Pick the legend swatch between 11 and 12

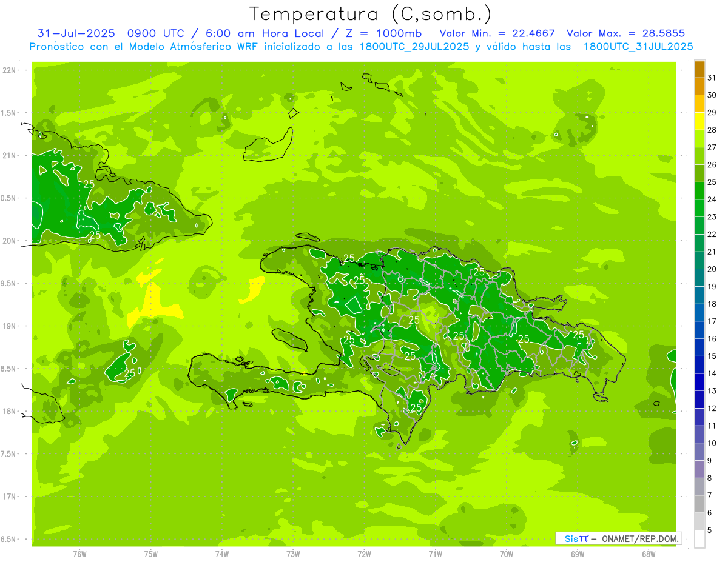[x=699, y=417]
